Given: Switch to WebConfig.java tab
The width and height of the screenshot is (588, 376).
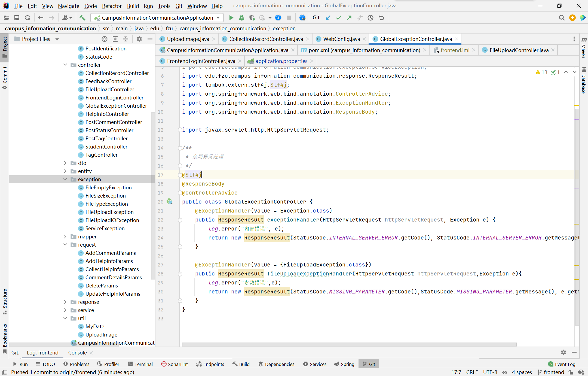Looking at the screenshot, I should pyautogui.click(x=341, y=39).
